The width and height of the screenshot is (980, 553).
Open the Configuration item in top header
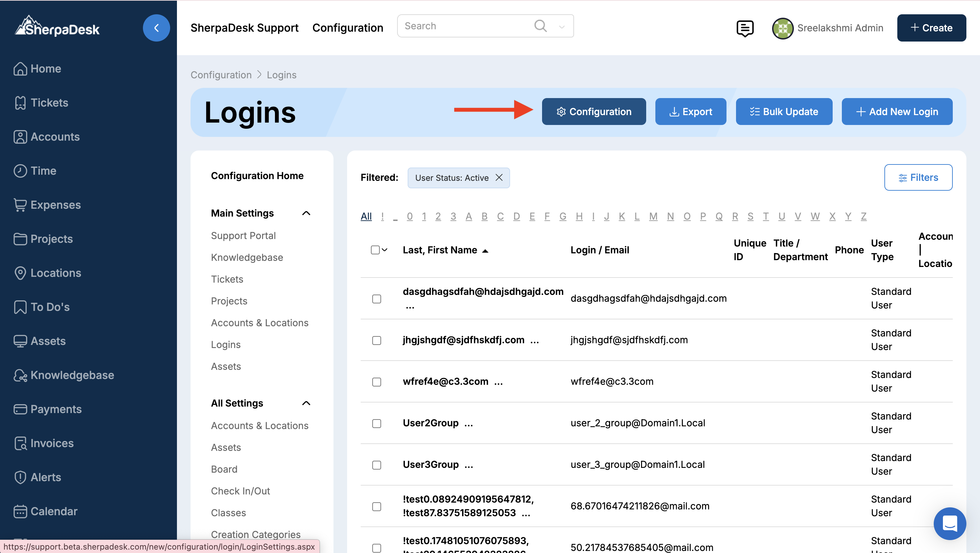click(x=348, y=28)
